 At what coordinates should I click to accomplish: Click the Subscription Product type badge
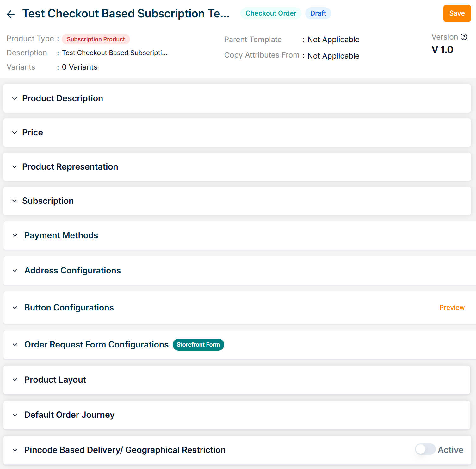(x=96, y=39)
